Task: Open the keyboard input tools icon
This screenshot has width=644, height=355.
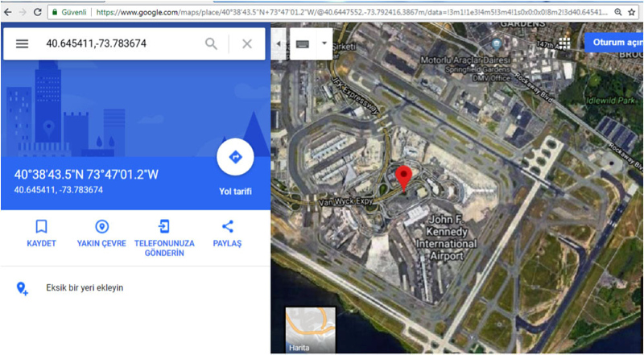Action: click(303, 44)
